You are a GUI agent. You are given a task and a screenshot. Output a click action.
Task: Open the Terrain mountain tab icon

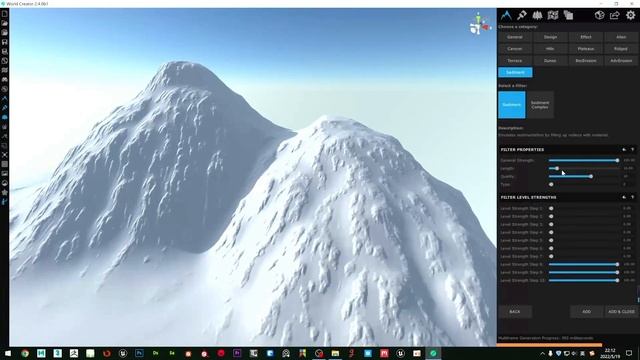pyautogui.click(x=506, y=15)
